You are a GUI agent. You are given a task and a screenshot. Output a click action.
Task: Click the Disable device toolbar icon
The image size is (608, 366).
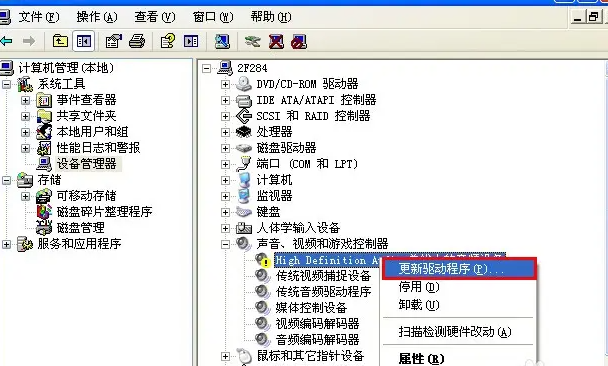(x=299, y=41)
